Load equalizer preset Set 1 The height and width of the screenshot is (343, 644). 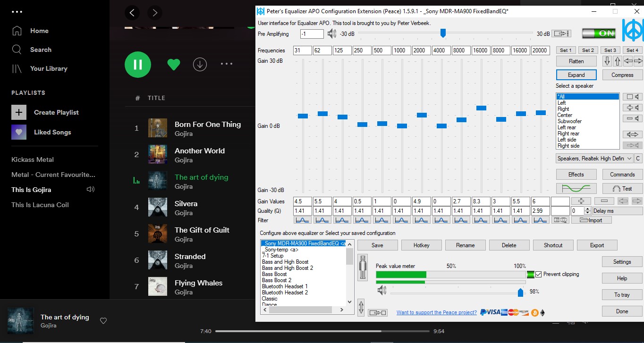pyautogui.click(x=566, y=50)
